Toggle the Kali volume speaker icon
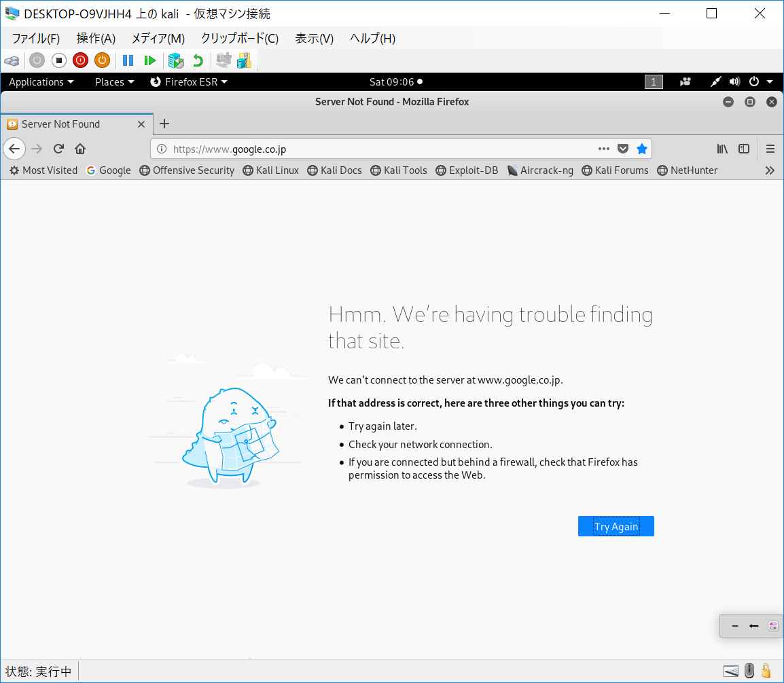784x683 pixels. point(734,82)
